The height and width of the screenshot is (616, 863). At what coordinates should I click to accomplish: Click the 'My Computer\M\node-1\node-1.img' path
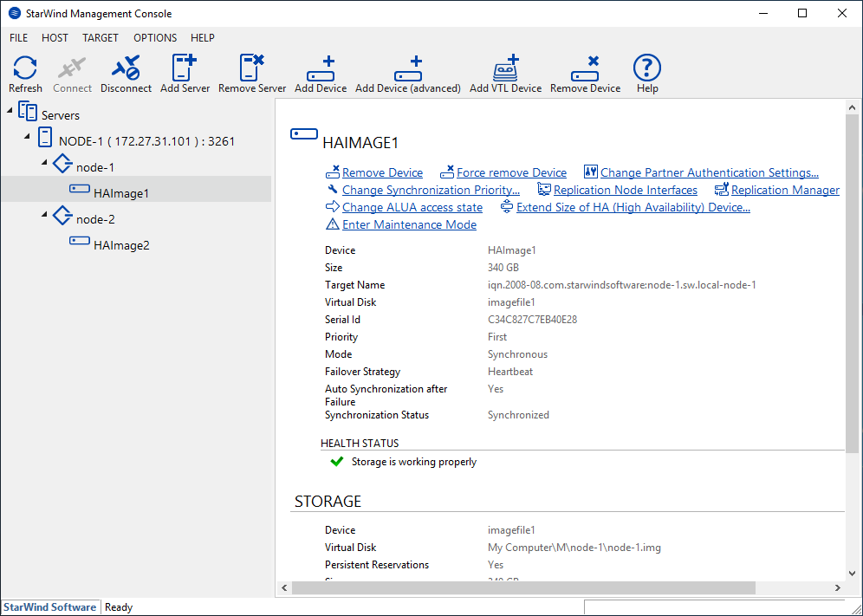[574, 548]
